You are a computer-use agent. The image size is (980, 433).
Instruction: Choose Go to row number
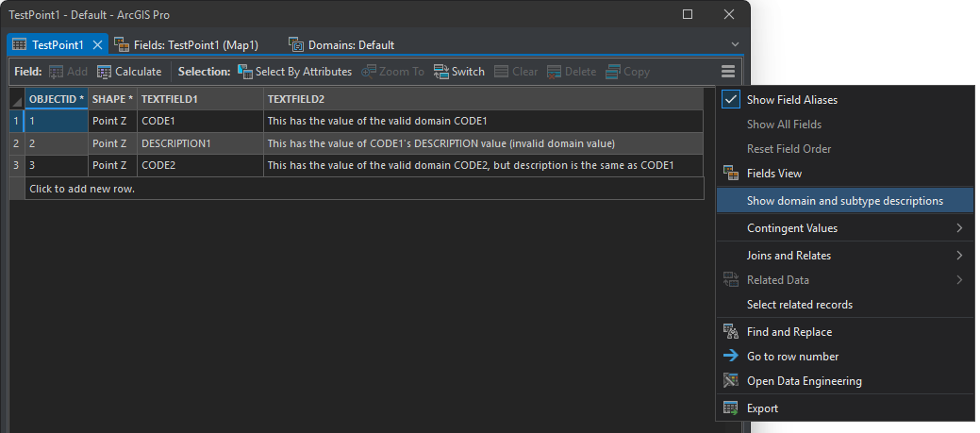click(x=845, y=357)
